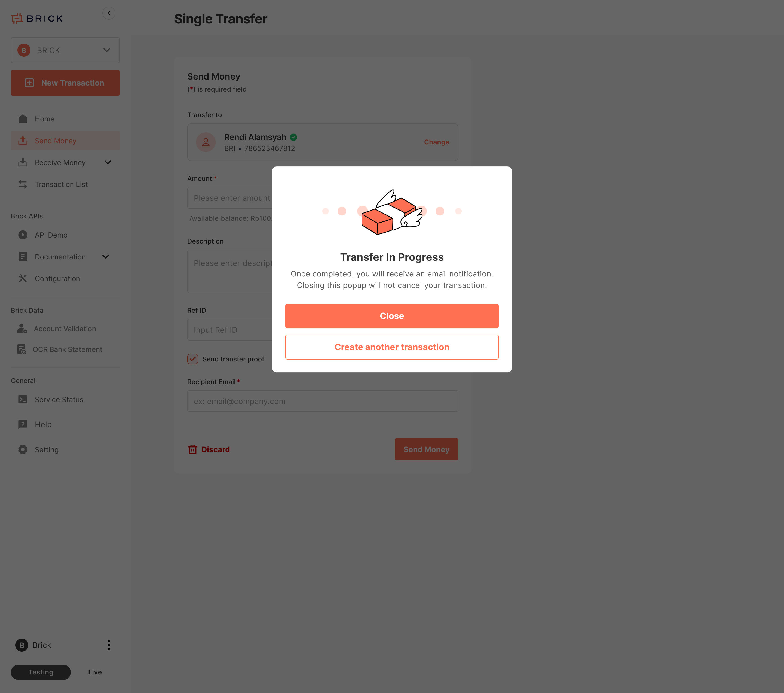
Task: Open the Help question mark icon
Action: [x=23, y=424]
